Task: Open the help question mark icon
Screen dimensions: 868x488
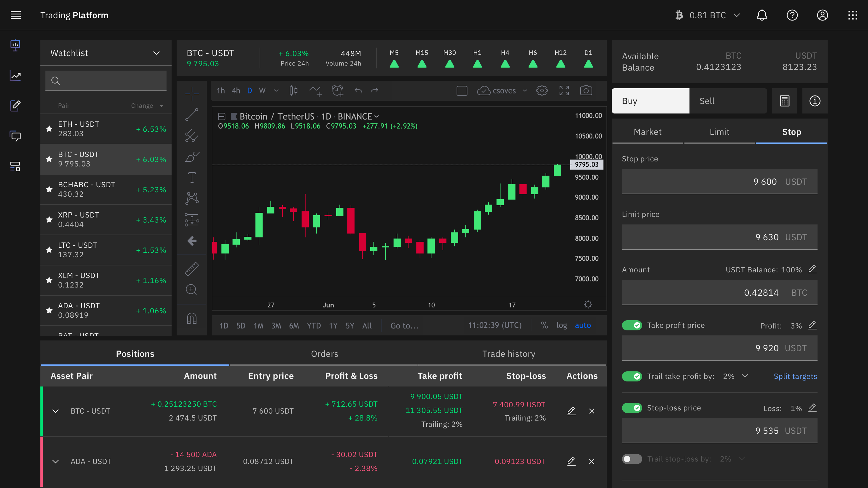Action: 792,15
